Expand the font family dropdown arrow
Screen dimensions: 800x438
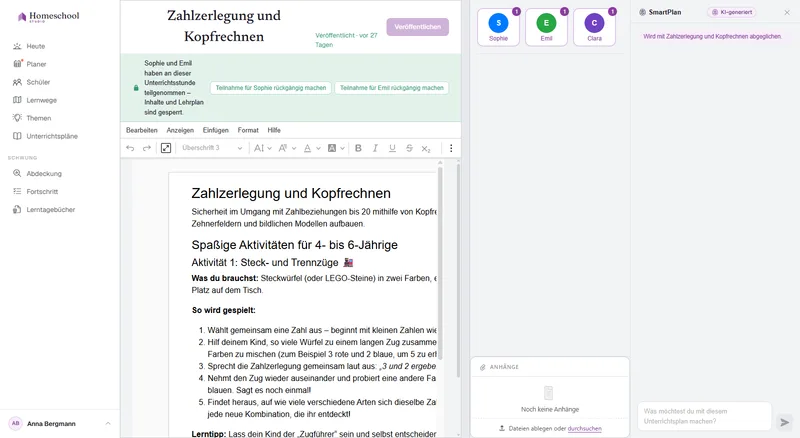tap(294, 149)
